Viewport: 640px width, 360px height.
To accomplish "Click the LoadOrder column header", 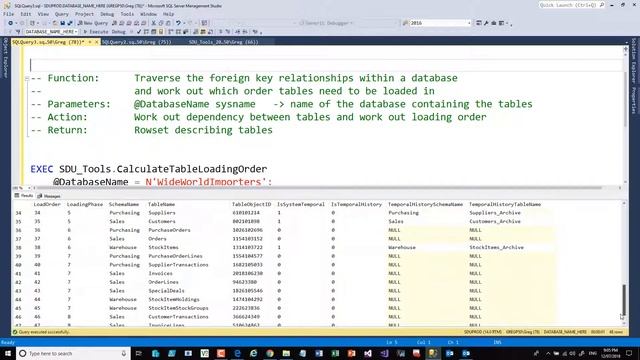I will pos(47,204).
